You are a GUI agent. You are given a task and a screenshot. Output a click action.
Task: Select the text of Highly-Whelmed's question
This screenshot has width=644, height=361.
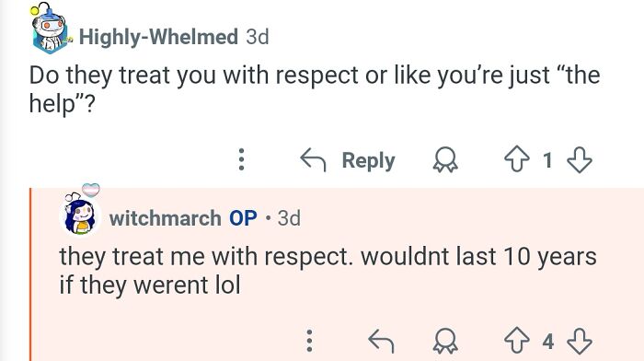pyautogui.click(x=315, y=89)
